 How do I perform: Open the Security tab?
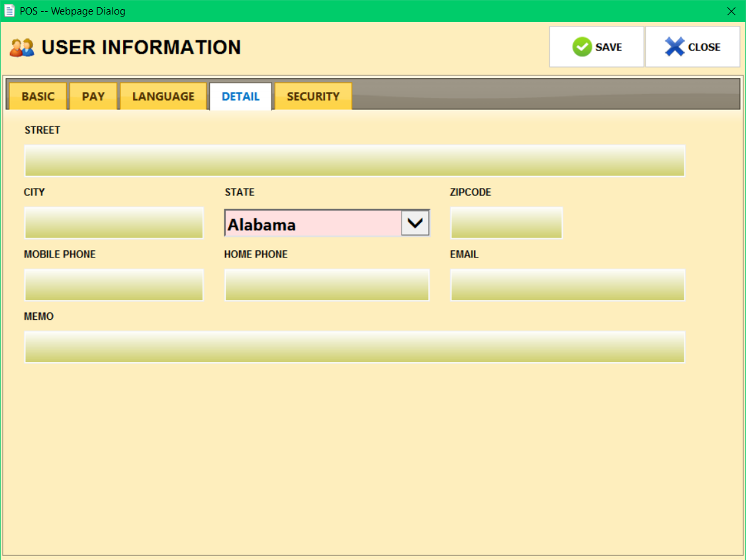313,97
